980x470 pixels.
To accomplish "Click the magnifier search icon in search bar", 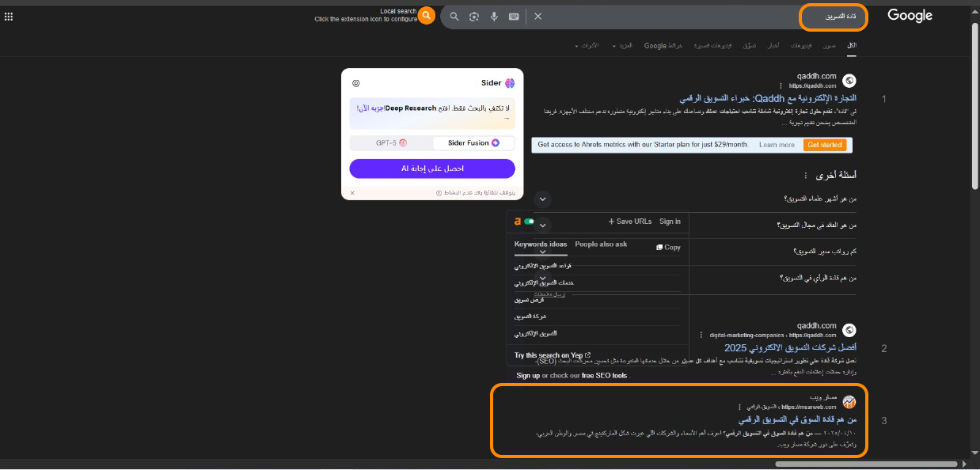I will [x=454, y=17].
